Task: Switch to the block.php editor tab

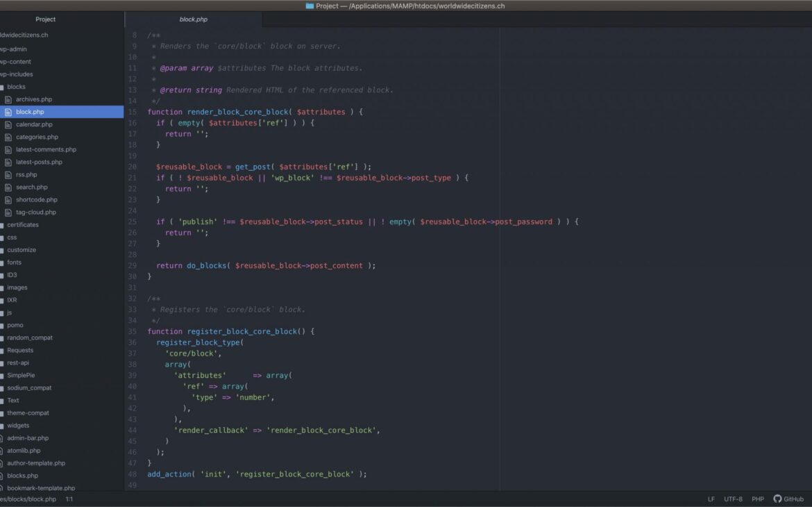Action: (193, 19)
